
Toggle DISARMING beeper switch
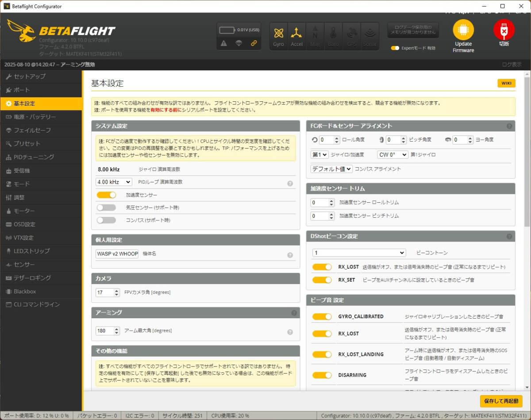click(x=322, y=375)
